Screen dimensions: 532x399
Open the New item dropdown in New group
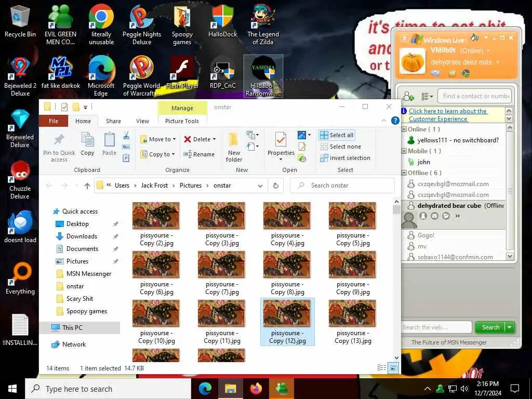pyautogui.click(x=253, y=135)
